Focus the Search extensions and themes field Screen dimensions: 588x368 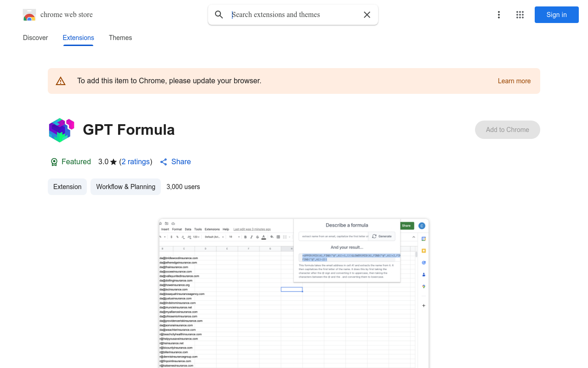[293, 15]
